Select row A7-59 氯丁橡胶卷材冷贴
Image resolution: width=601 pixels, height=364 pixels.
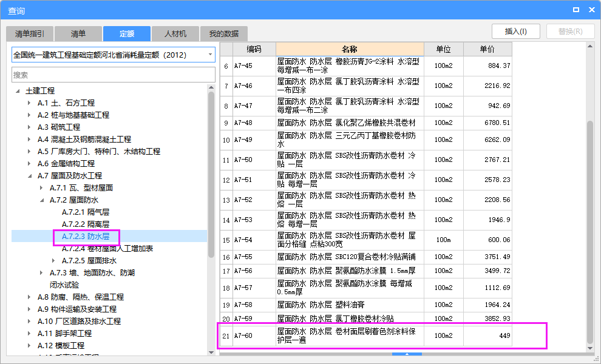366,318
